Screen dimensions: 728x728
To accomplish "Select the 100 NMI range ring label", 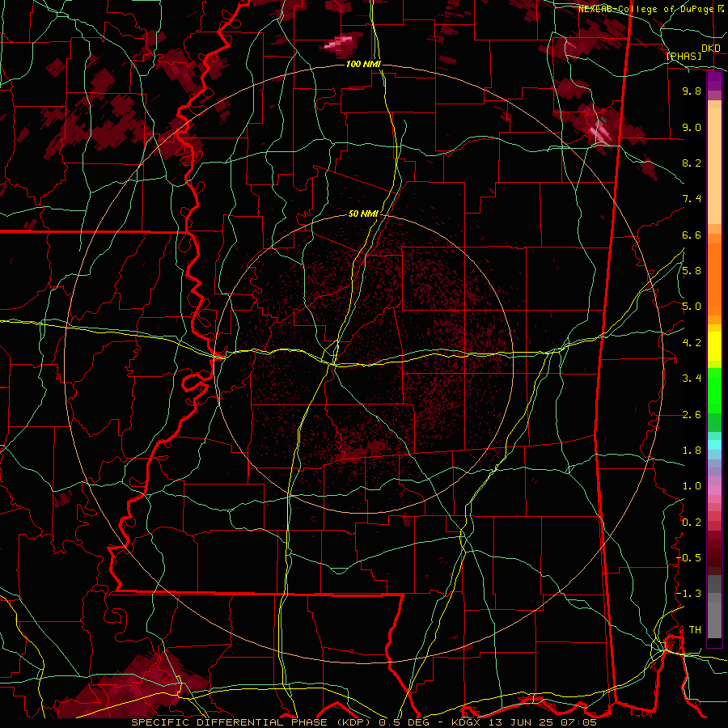I will pos(363,64).
